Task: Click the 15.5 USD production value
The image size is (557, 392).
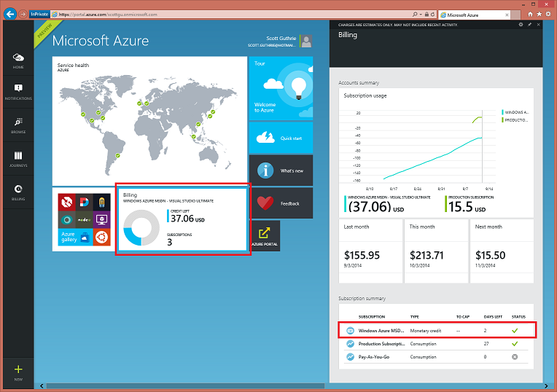Action: tap(467, 207)
